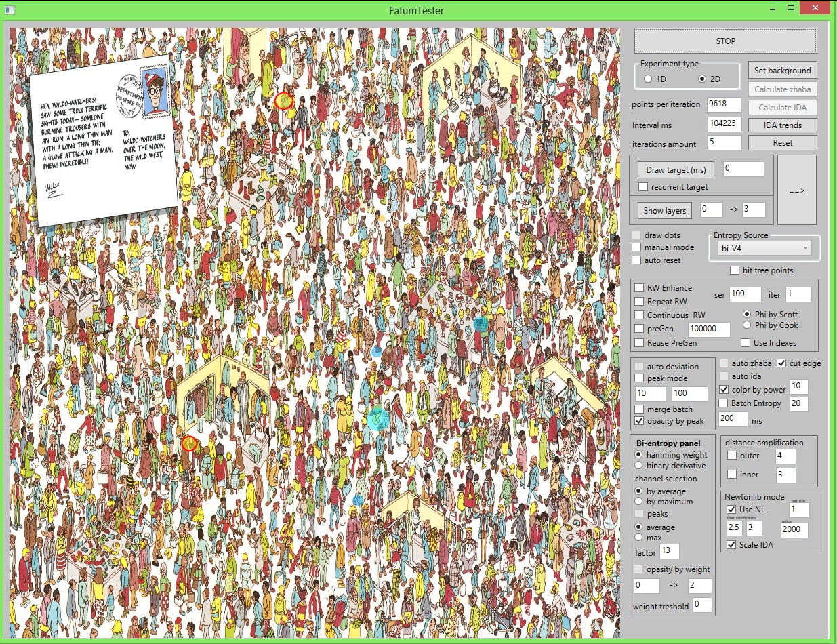Viewport: 837px width, 644px height.
Task: Select the binary derivative option
Action: click(639, 466)
